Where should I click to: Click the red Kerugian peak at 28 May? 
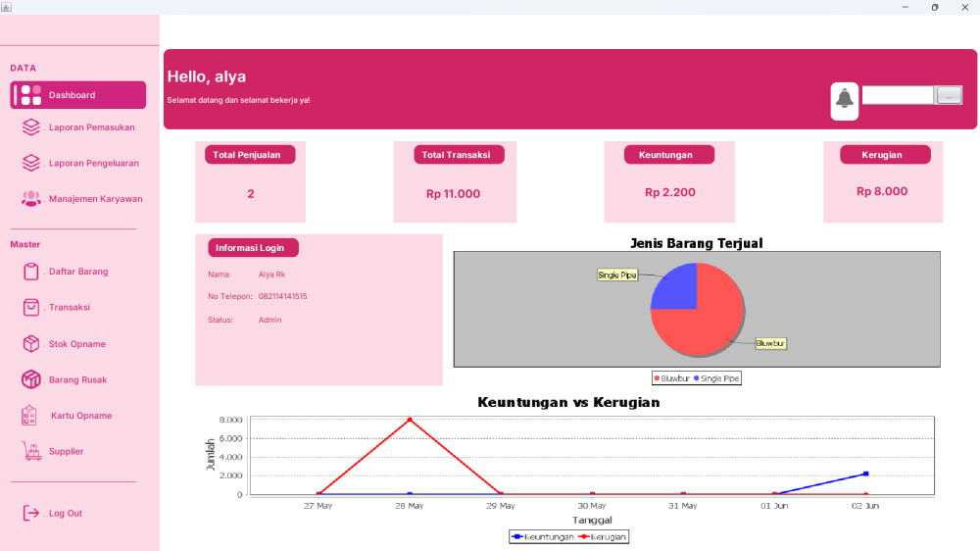point(409,420)
